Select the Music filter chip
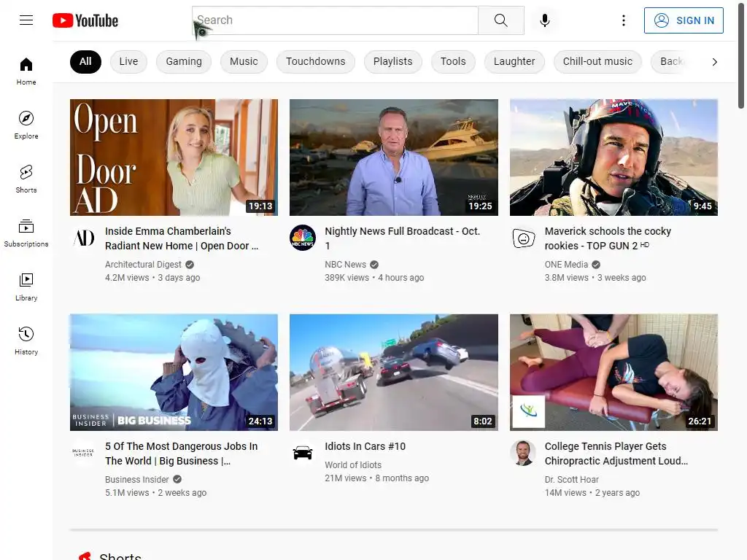747x560 pixels. (244, 61)
